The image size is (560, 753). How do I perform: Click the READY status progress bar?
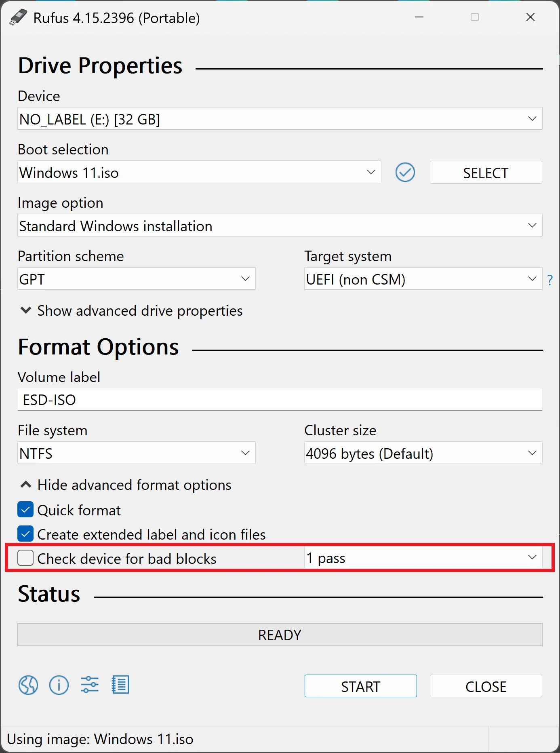280,635
